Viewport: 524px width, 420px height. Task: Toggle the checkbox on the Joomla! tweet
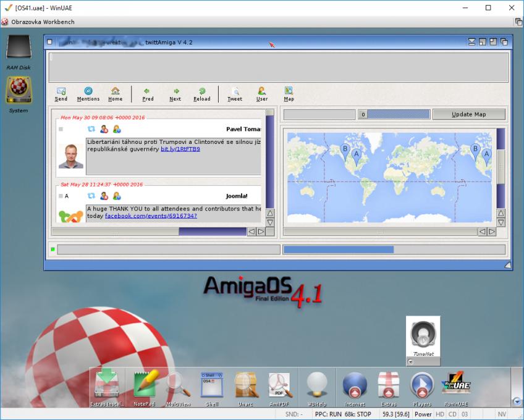[x=61, y=196]
